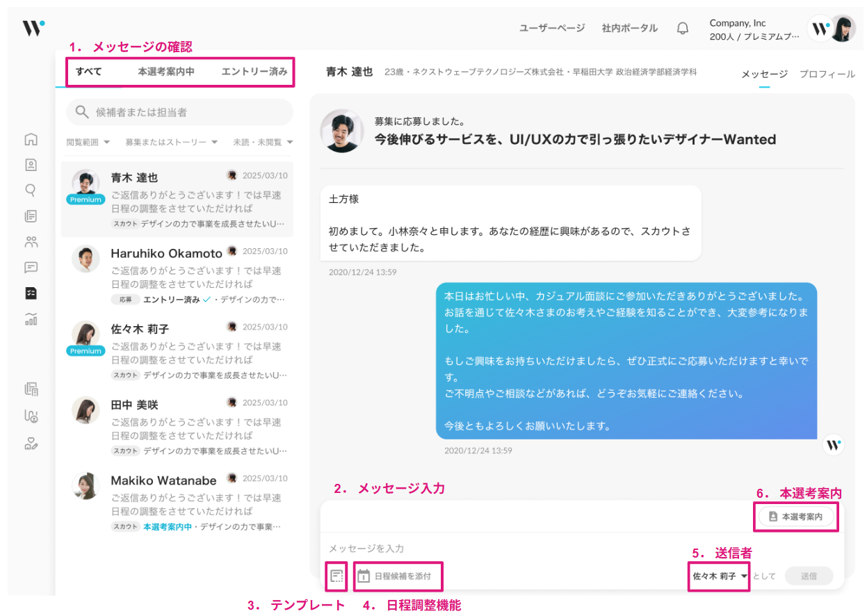867x616 pixels.
Task: Open the 未読・未閲覧 filter dropdown
Action: click(x=263, y=143)
